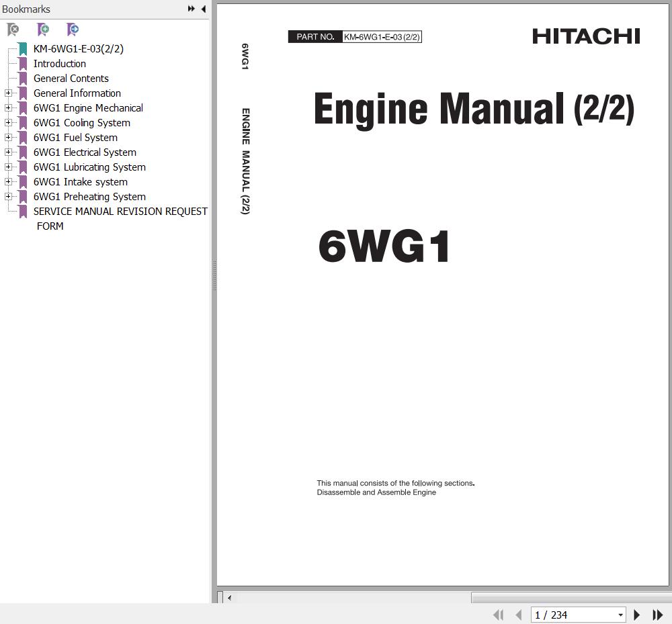Select the 6WG1 Lubricating System label

tap(89, 167)
